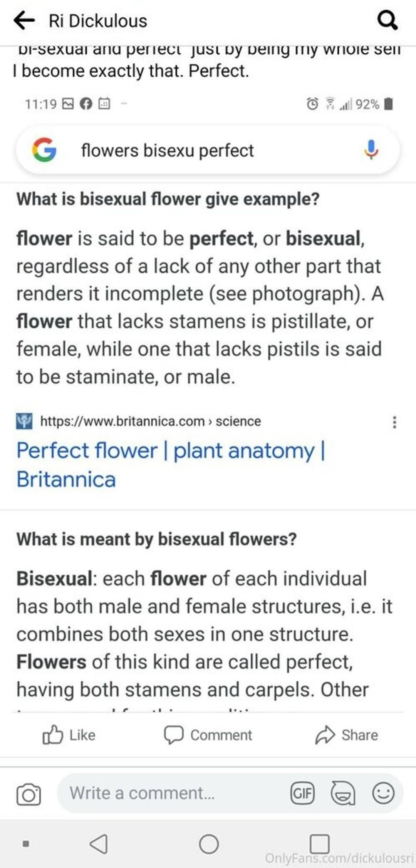Open the three-dot menu for Britannica result
The height and width of the screenshot is (868, 416).
coord(394,422)
